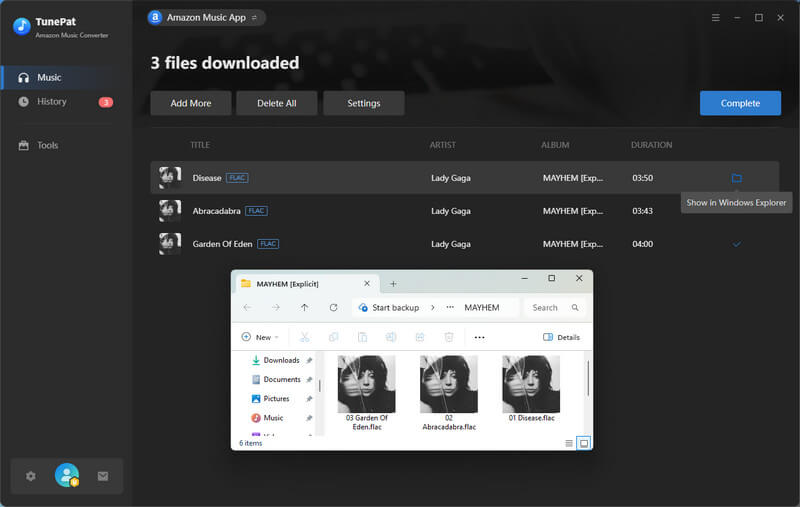Open Downloads in Explorer sidebar

click(x=281, y=360)
